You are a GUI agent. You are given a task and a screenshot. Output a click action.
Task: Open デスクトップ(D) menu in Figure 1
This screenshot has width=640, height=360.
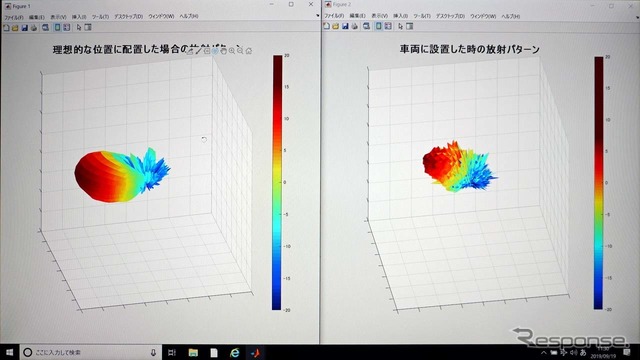pyautogui.click(x=128, y=17)
